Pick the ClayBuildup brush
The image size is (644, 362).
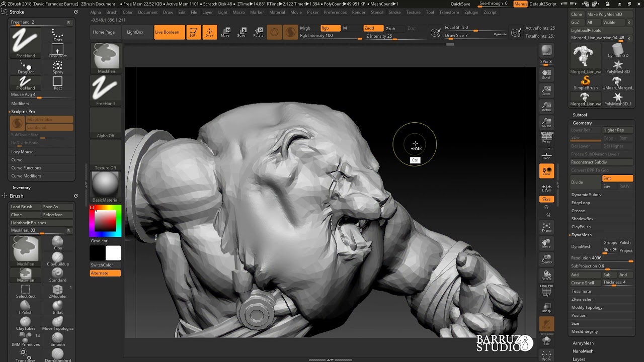click(58, 259)
